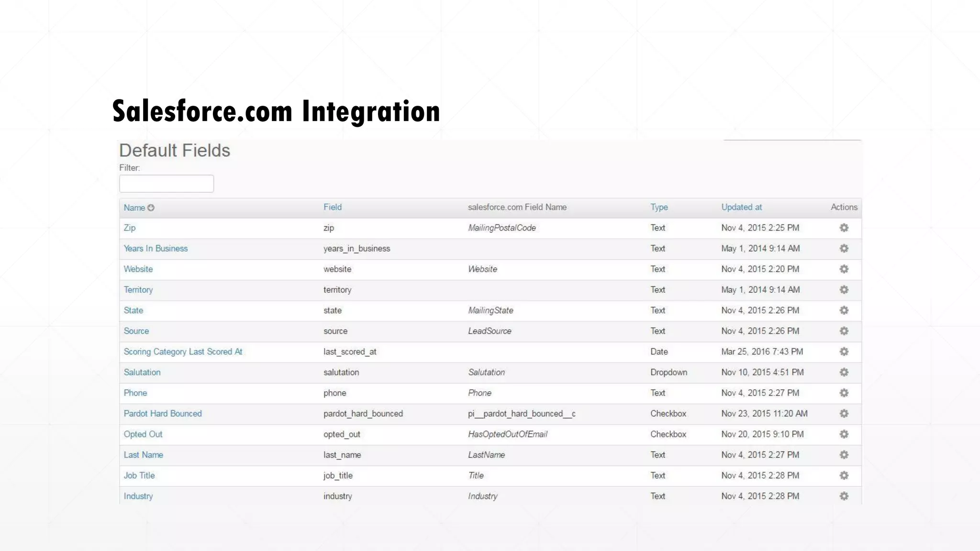
Task: Select the opted_out field value
Action: tap(342, 434)
